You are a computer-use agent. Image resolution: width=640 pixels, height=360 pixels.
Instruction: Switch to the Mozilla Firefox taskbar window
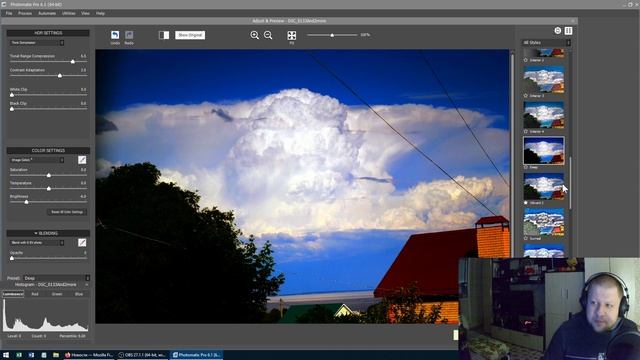click(89, 355)
